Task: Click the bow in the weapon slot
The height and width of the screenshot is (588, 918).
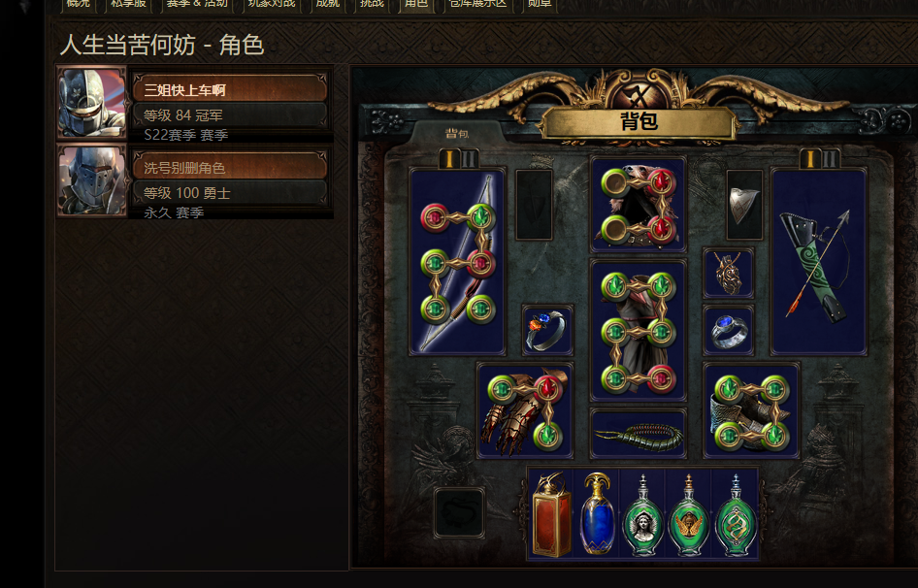Action: 457,262
